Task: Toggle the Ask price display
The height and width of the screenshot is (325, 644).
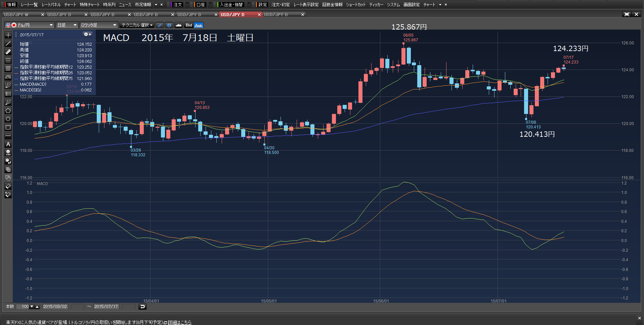Action: point(199,25)
